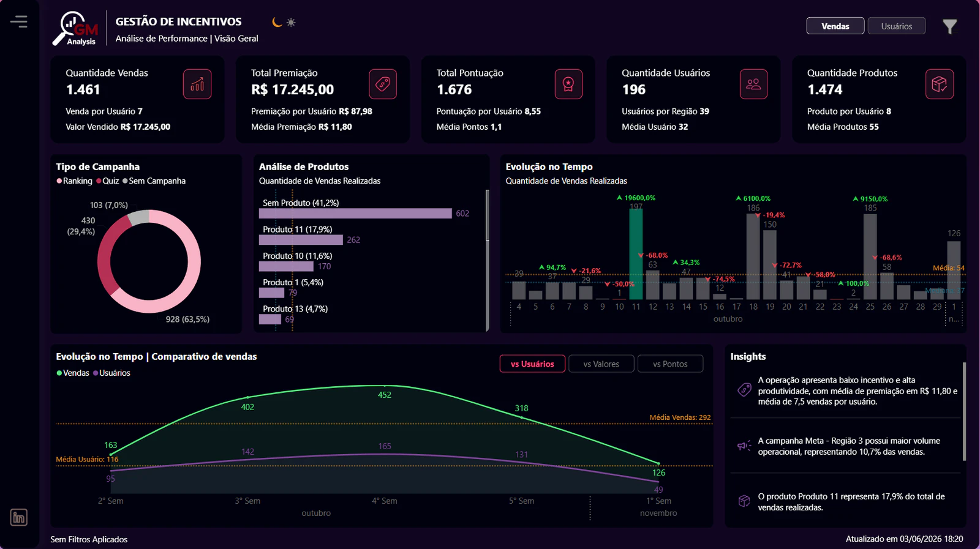Open the filter funnel panel
The width and height of the screenshot is (980, 549).
tap(949, 26)
